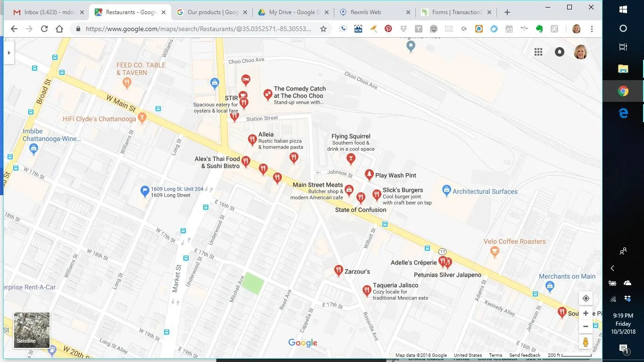Select the 1609 Long St flag marker
This screenshot has height=362, width=644.
(145, 191)
